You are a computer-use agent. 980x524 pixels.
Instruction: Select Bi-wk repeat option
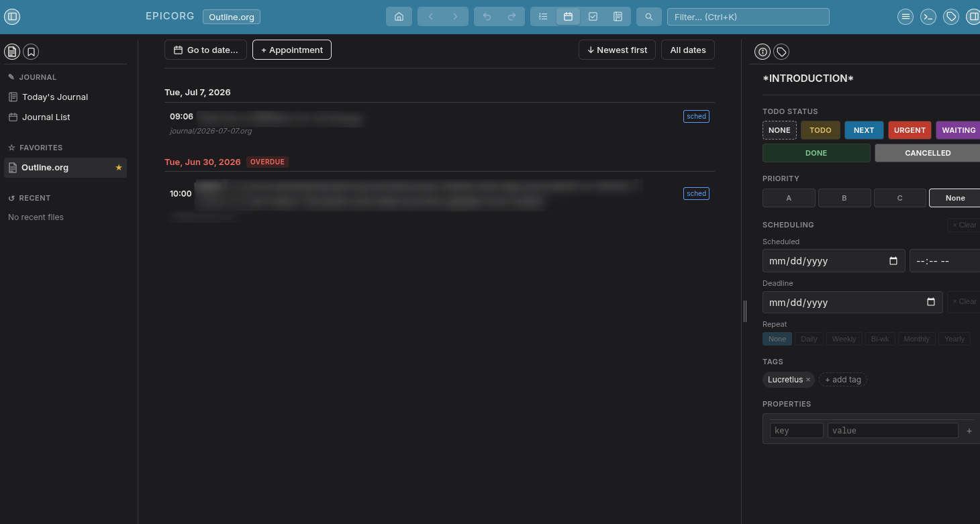pyautogui.click(x=880, y=339)
